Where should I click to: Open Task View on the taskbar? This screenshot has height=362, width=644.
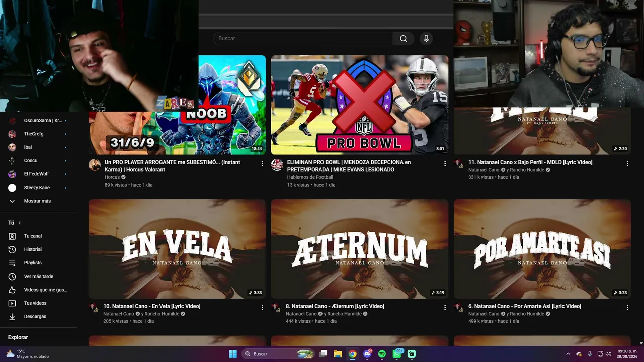point(324,354)
